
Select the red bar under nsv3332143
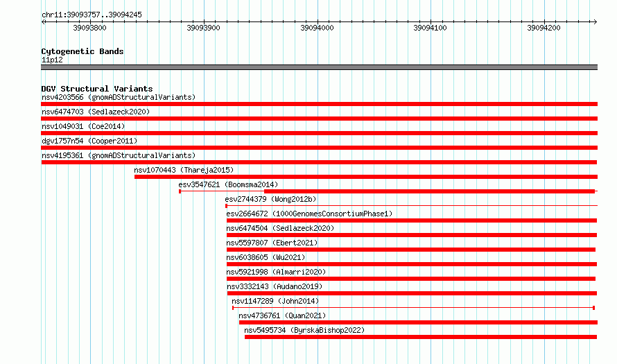point(412,293)
